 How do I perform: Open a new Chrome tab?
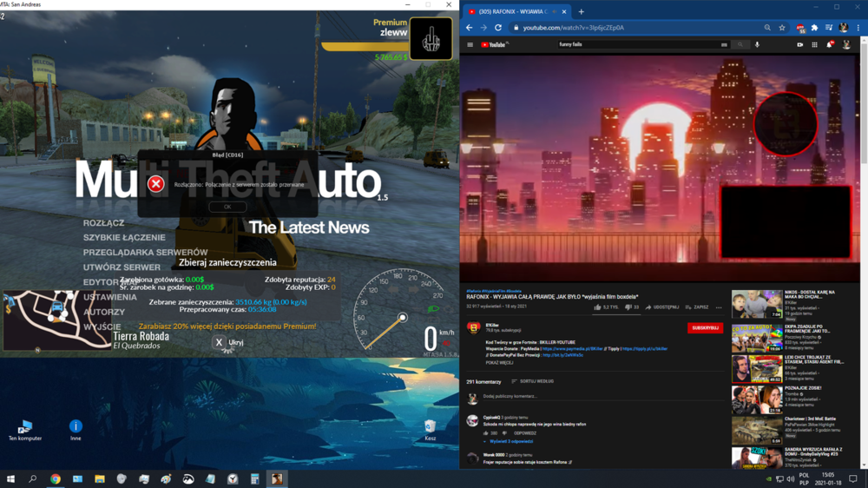(x=582, y=11)
